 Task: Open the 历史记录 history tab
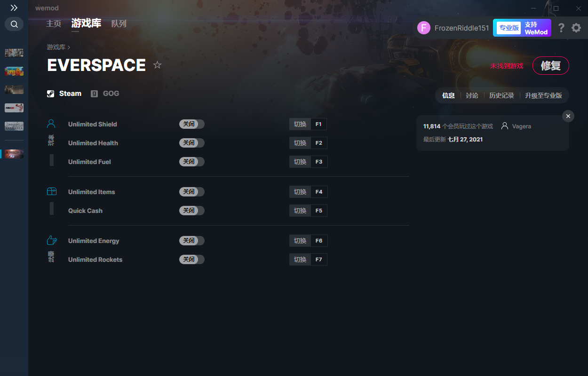coord(501,95)
